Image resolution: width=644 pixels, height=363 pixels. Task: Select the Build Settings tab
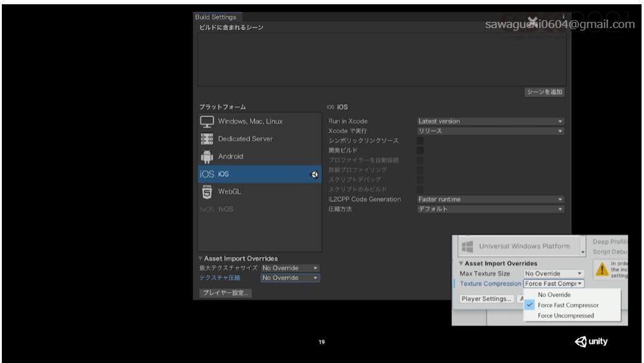(x=216, y=17)
